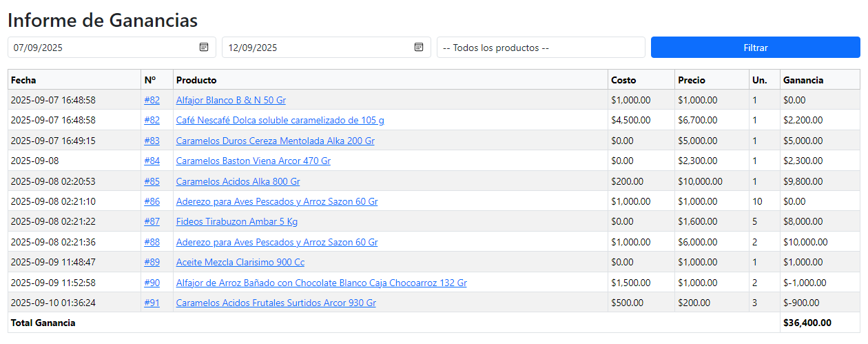868x344 pixels.
Task: Open Aceite Mezcla Clarisimo 900 Cc product
Action: (240, 262)
